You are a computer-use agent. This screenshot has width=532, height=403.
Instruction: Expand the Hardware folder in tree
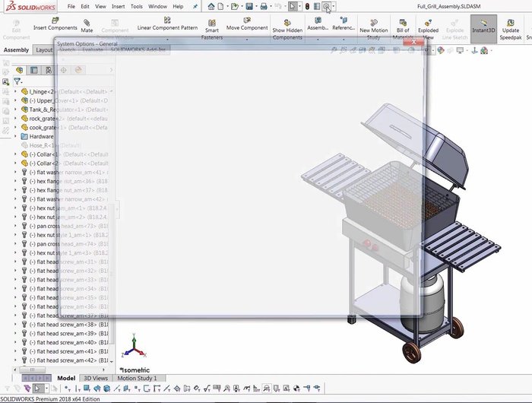(16, 137)
